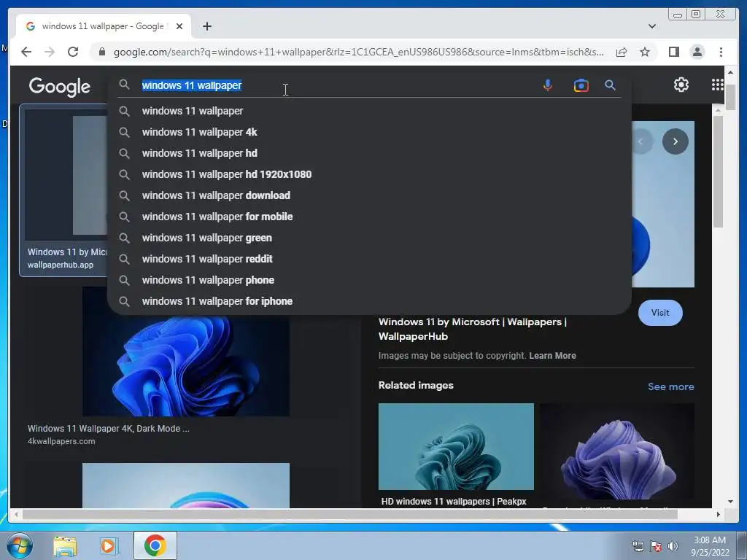Click the Chrome taskbar button
The width and height of the screenshot is (747, 560).
point(155,545)
